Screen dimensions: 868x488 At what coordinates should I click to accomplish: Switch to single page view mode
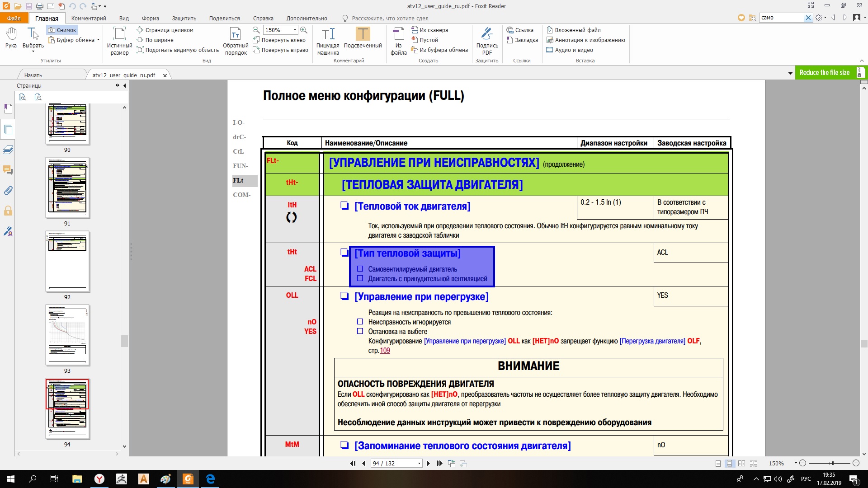[x=718, y=464]
